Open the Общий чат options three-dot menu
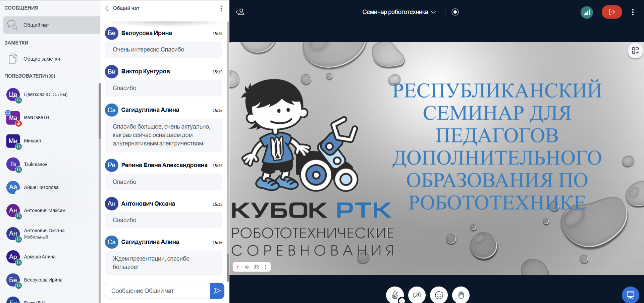Image resolution: width=644 pixels, height=303 pixels. pos(221,8)
